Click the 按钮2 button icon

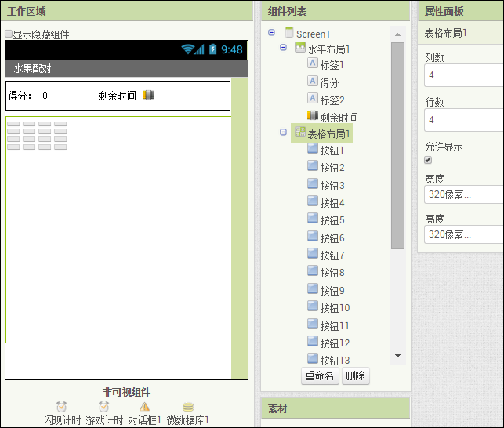(x=313, y=166)
